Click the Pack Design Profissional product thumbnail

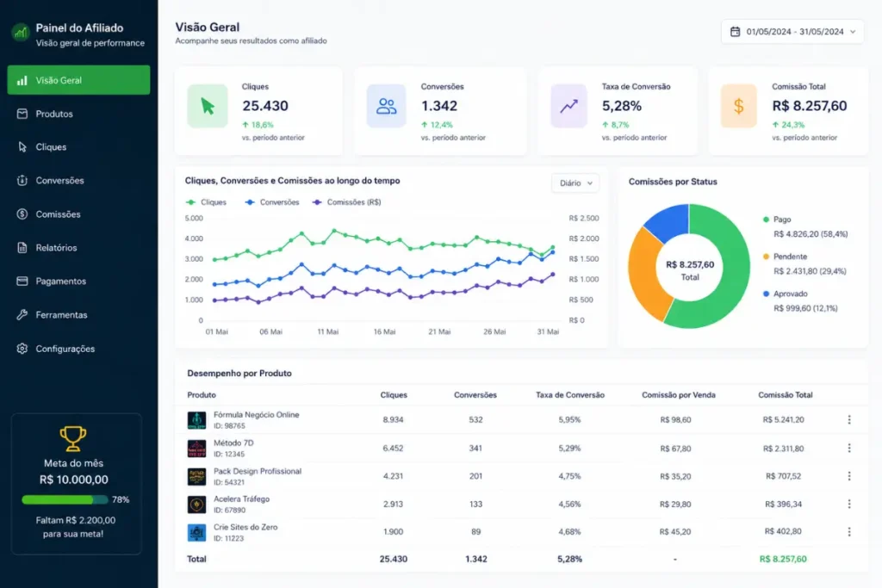196,476
